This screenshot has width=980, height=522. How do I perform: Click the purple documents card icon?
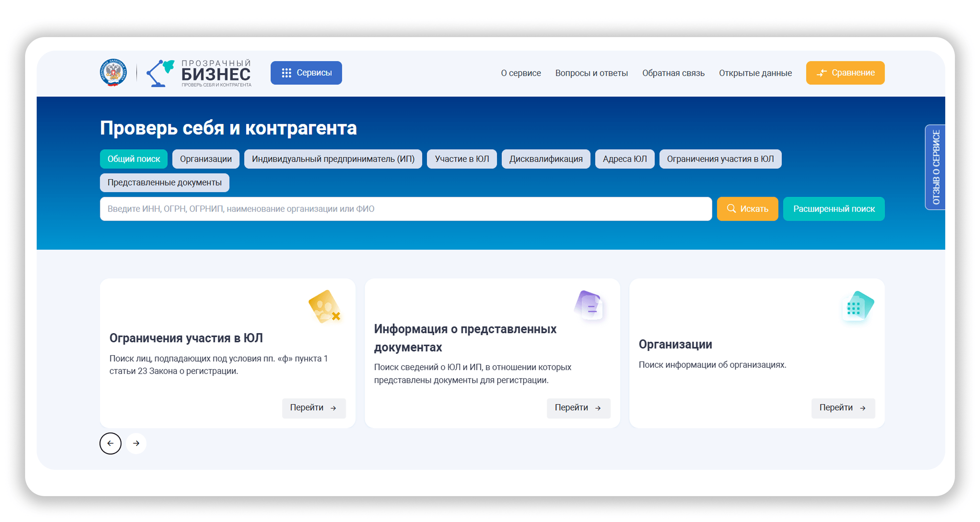pyautogui.click(x=589, y=305)
